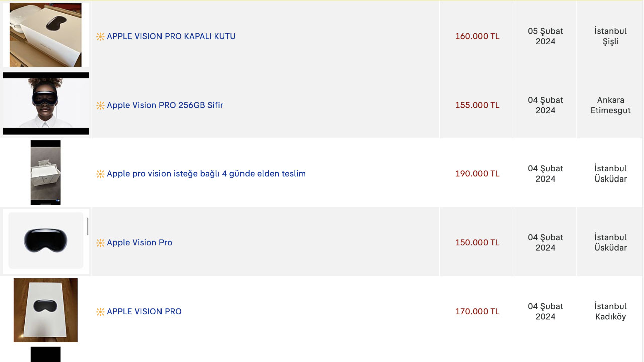
Task: Click the 160.000 TL price
Action: tap(477, 36)
